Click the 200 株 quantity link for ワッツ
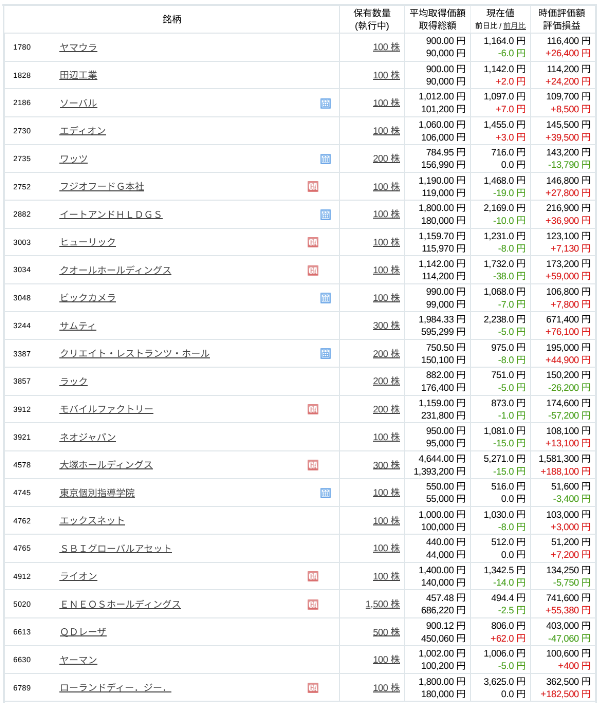The height and width of the screenshot is (703, 600). point(386,159)
